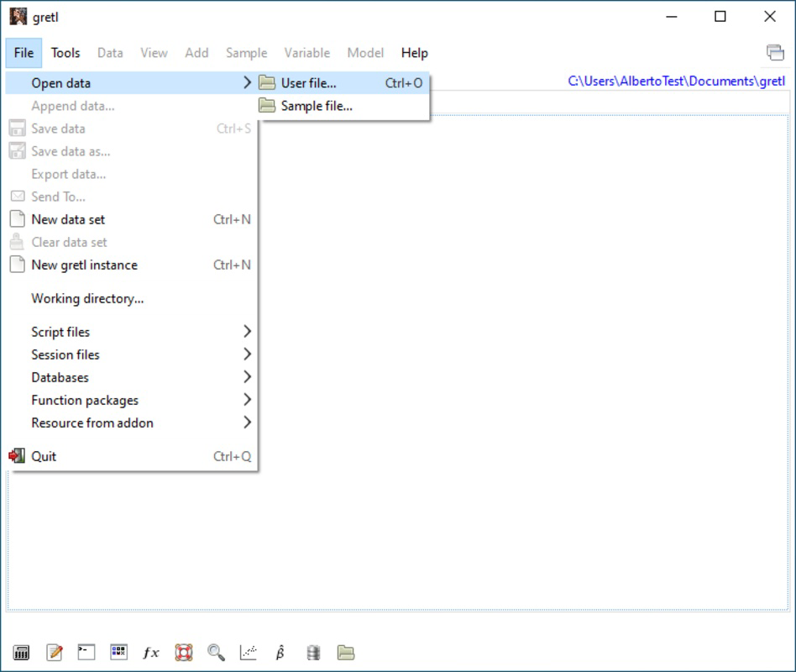Open the new script editor icon

coord(55,652)
